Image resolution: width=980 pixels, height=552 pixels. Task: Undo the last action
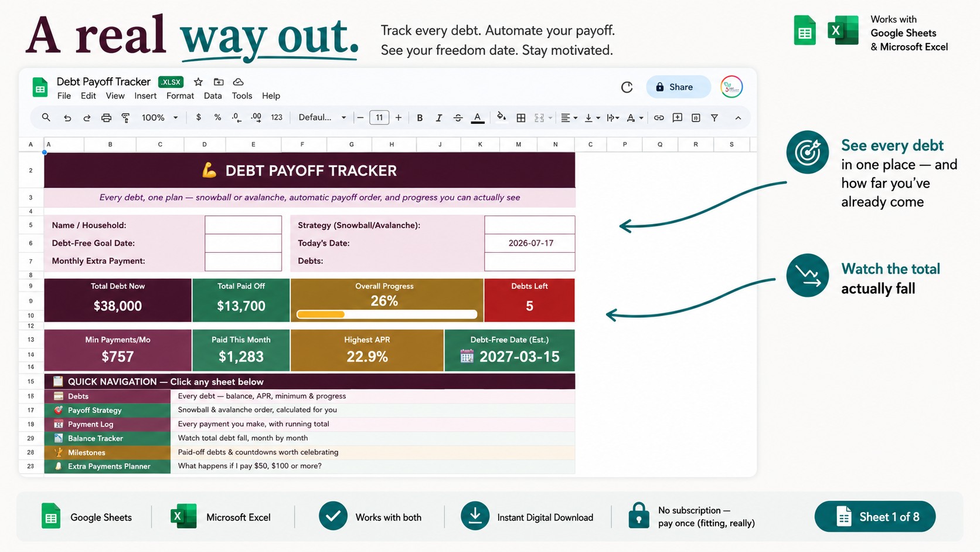coord(67,118)
